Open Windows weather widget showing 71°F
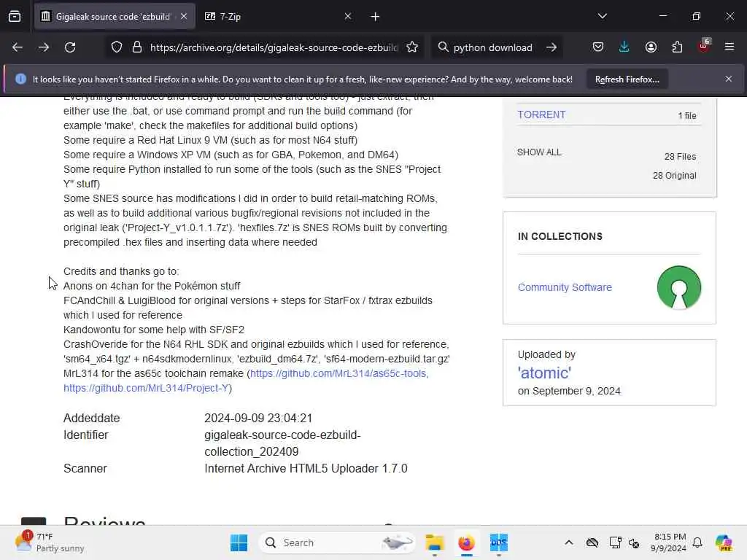This screenshot has width=747, height=560. point(49,542)
